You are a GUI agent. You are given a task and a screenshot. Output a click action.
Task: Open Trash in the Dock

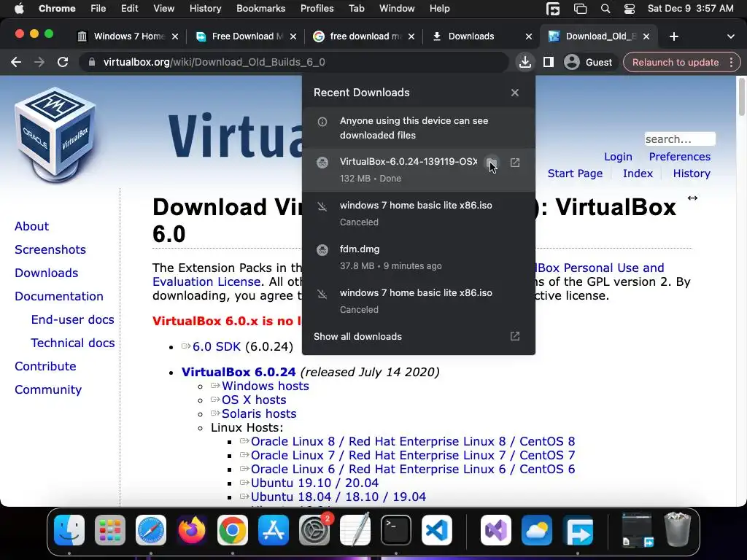[678, 529]
